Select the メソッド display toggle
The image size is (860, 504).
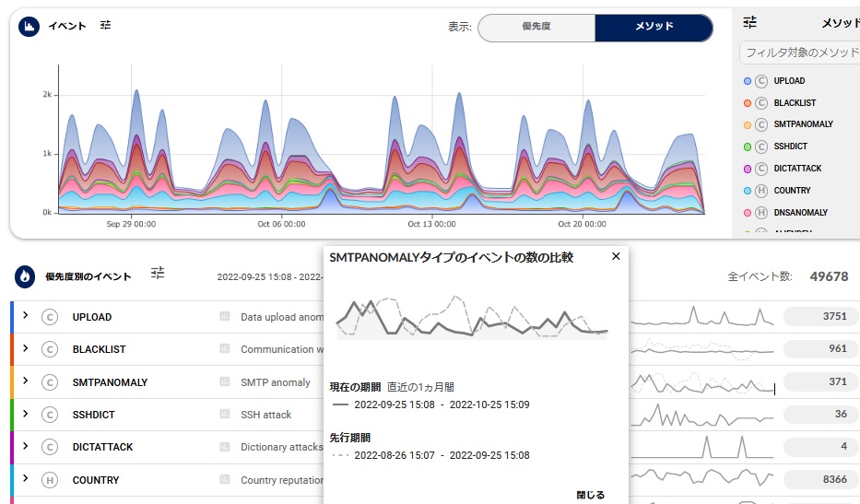pyautogui.click(x=654, y=28)
